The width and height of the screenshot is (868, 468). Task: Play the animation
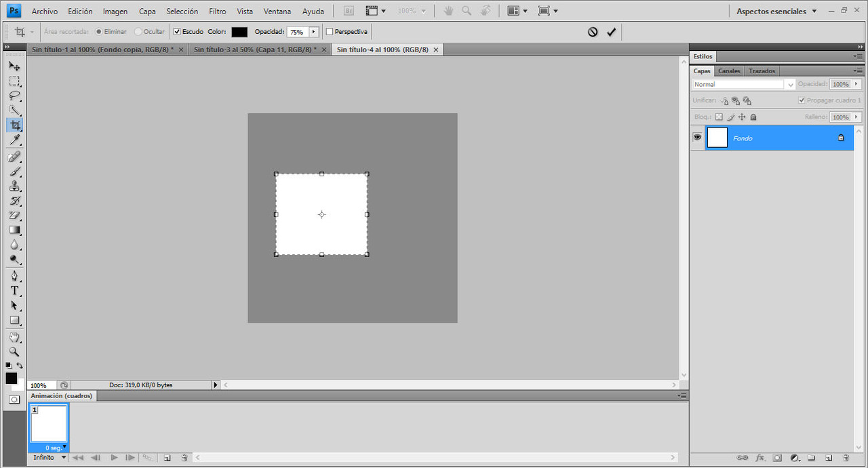(114, 458)
